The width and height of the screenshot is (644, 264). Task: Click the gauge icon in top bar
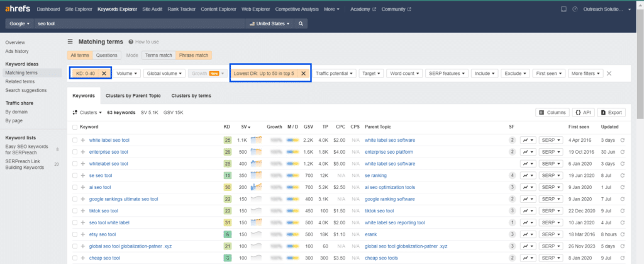(x=575, y=9)
